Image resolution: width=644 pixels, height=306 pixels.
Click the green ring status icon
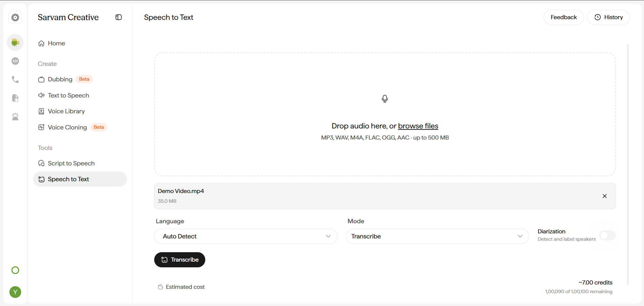point(15,270)
